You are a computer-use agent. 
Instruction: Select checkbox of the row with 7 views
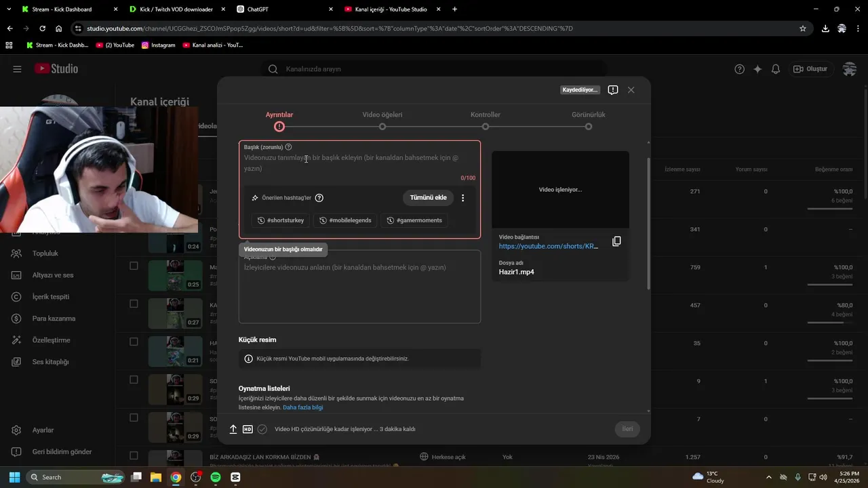[x=134, y=418]
